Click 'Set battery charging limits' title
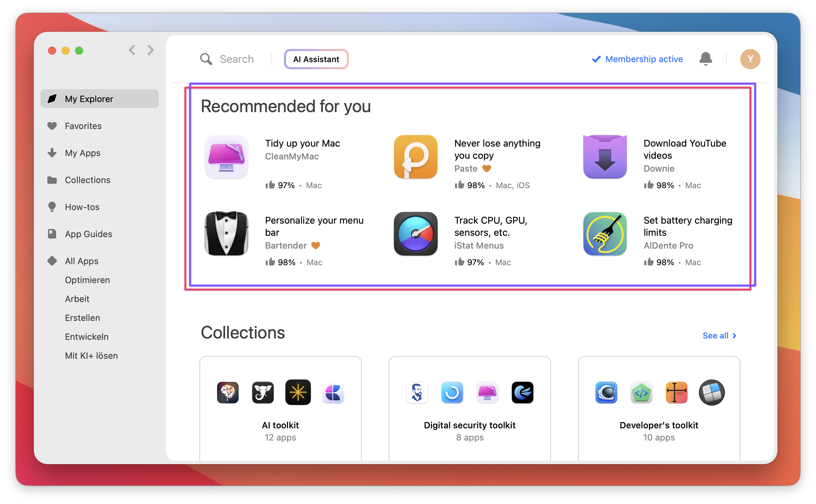This screenshot has height=504, width=816. (688, 226)
